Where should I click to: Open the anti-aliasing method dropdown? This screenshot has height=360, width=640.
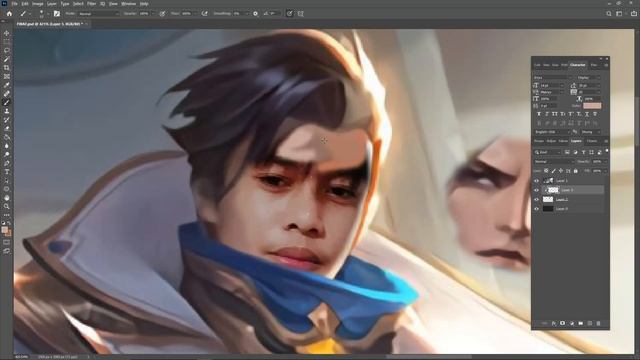591,132
